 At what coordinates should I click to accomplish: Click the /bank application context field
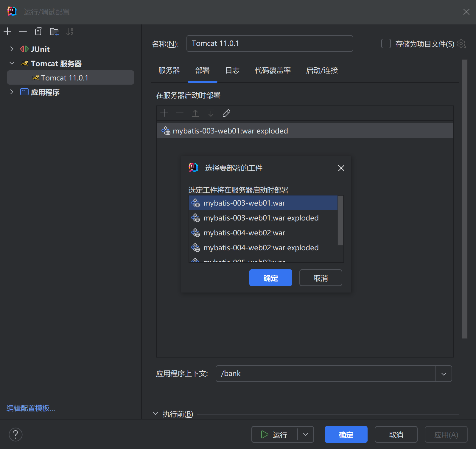point(326,374)
